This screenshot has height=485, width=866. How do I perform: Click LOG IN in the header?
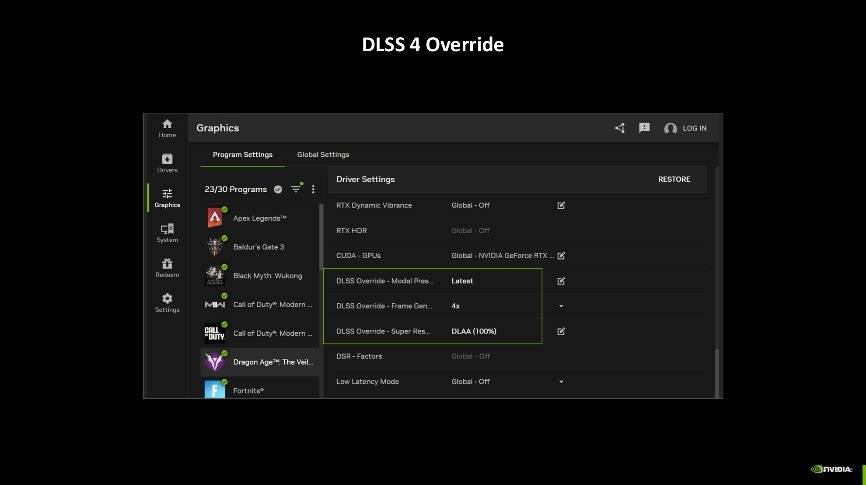point(686,128)
